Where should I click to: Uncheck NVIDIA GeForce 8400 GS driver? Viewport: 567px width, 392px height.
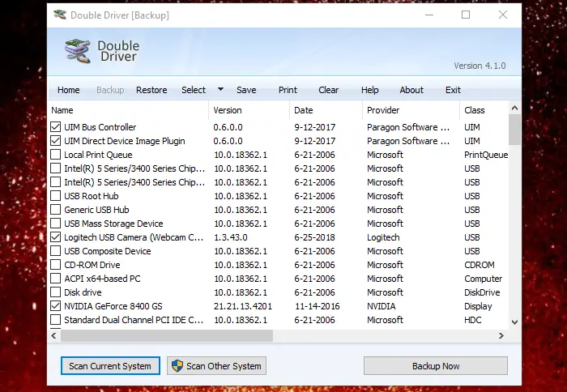[x=55, y=306]
